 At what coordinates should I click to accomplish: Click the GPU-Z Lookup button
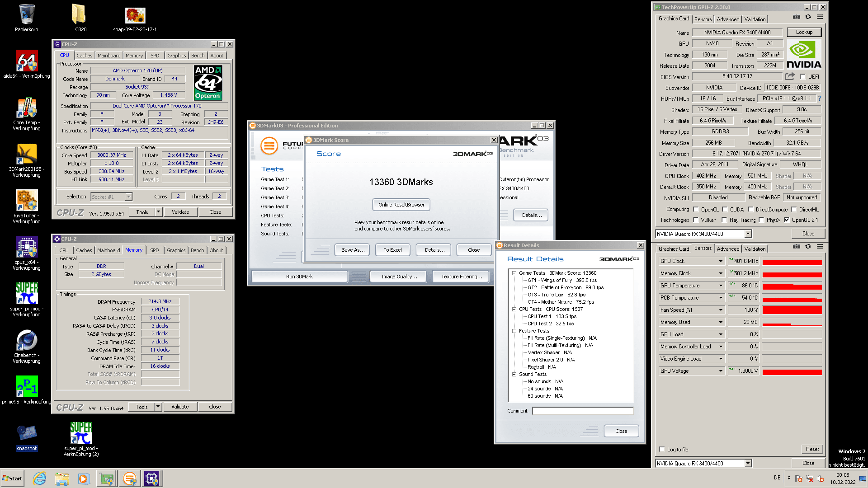click(804, 32)
